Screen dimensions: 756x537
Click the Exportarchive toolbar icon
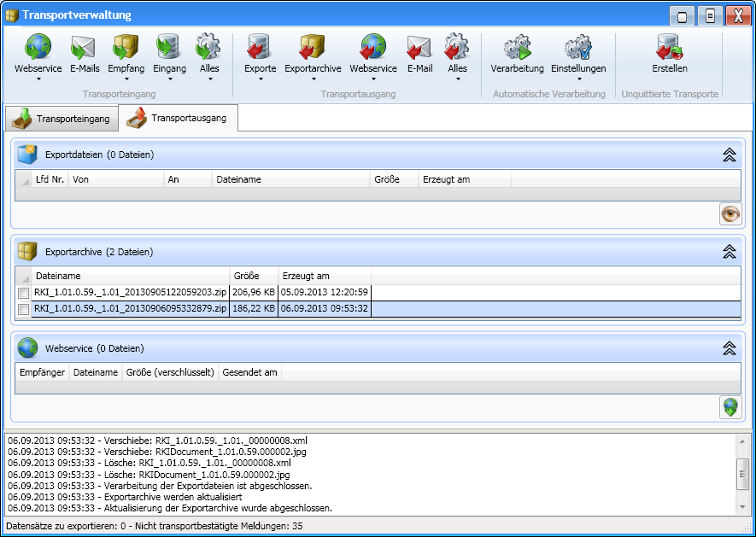tap(313, 48)
